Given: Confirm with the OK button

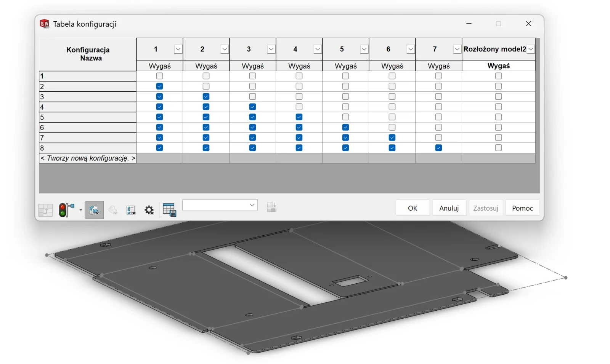Looking at the screenshot, I should point(413,208).
